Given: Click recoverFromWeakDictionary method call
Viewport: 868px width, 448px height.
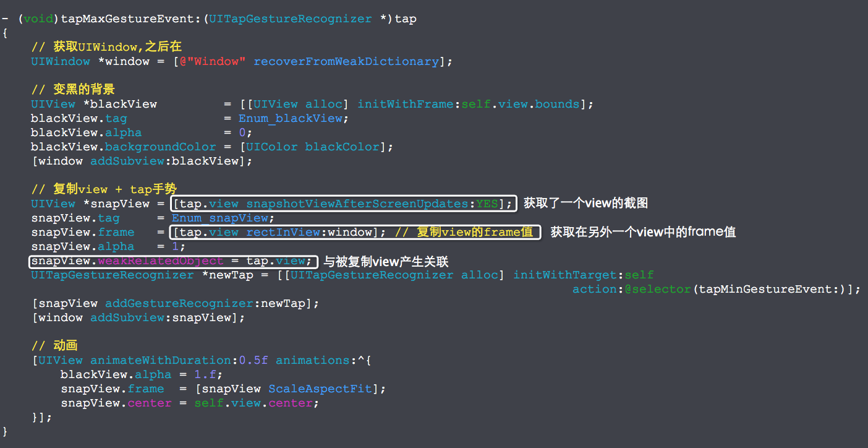Looking at the screenshot, I should coord(346,61).
